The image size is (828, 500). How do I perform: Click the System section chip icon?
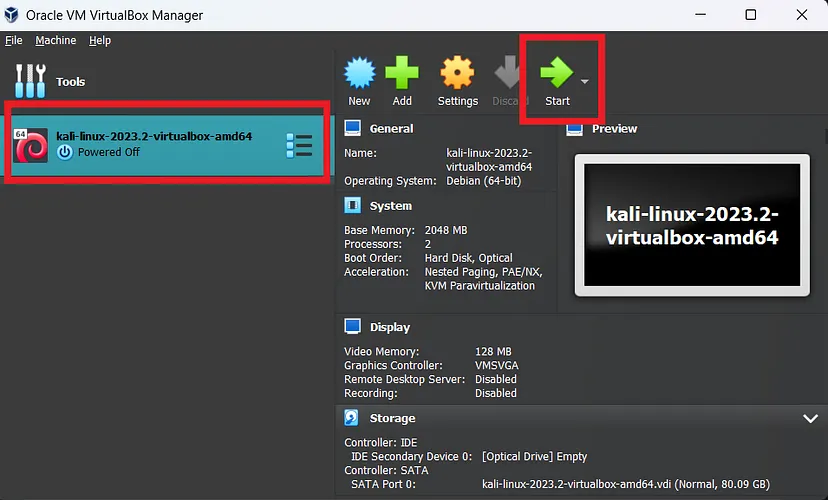[353, 205]
